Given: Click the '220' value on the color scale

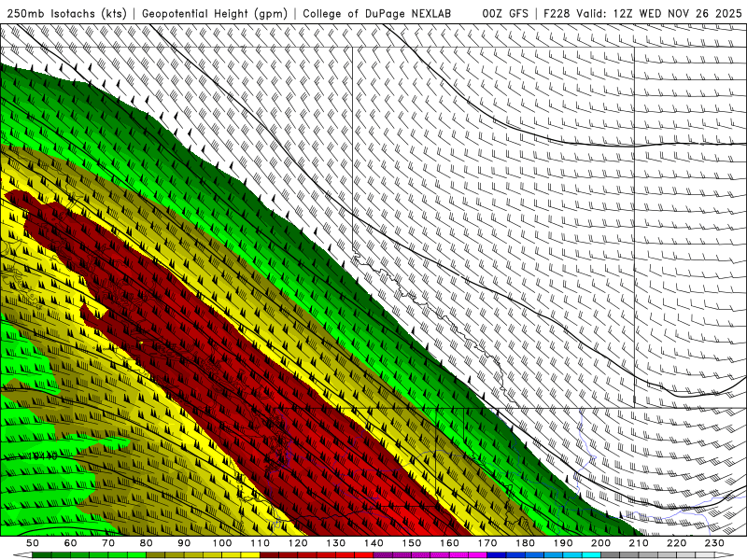Looking at the screenshot, I should tap(676, 543).
